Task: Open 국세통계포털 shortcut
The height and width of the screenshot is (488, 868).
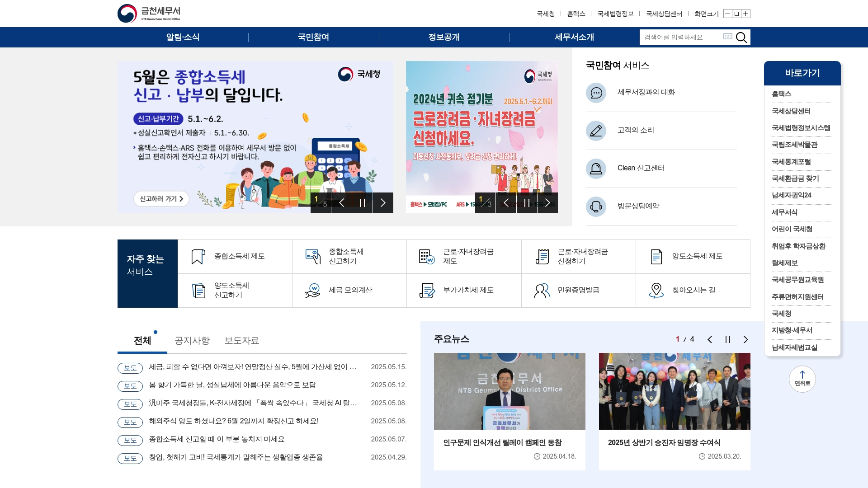Action: tap(791, 162)
